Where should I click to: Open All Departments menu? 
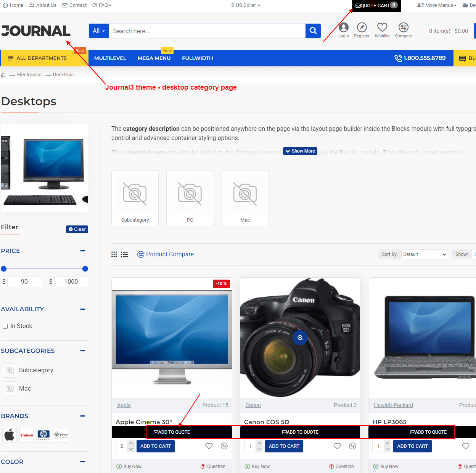pos(44,58)
